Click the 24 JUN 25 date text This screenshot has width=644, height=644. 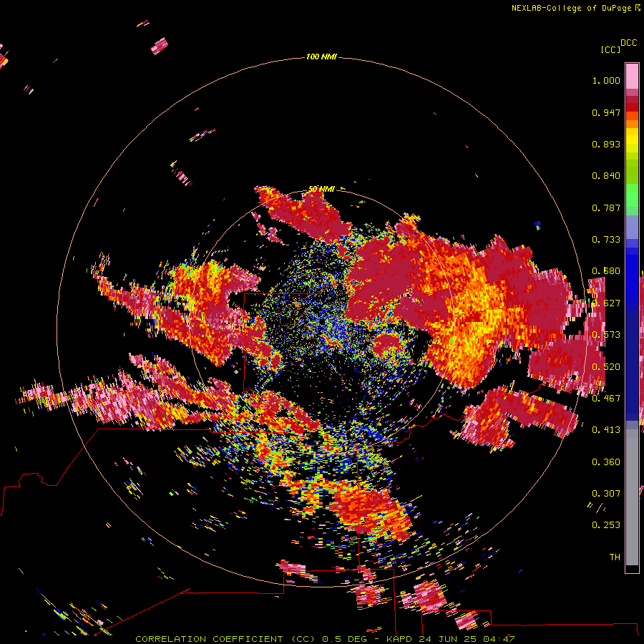tap(447, 639)
